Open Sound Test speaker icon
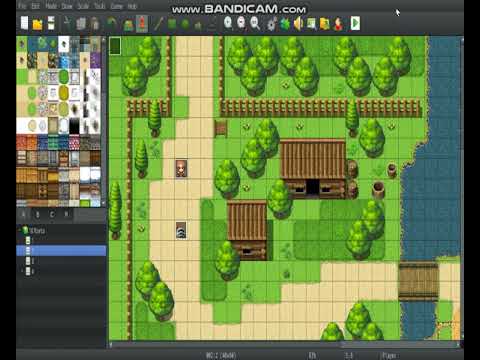 298,24
